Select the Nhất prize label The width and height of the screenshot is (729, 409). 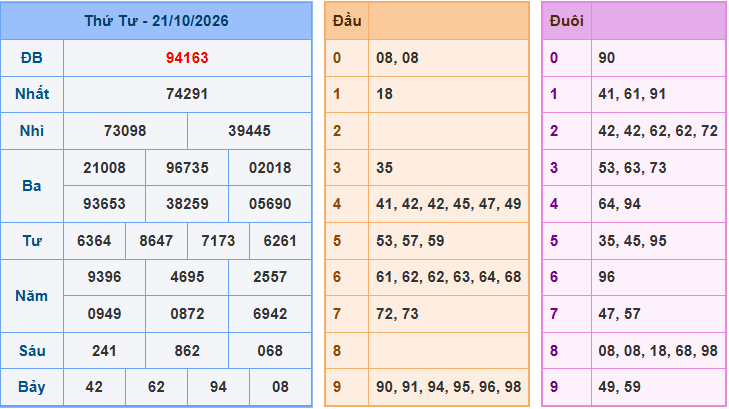(32, 94)
